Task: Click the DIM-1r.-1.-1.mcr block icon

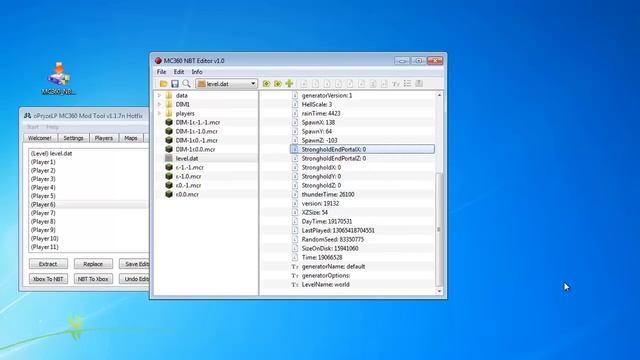Action: [169, 122]
